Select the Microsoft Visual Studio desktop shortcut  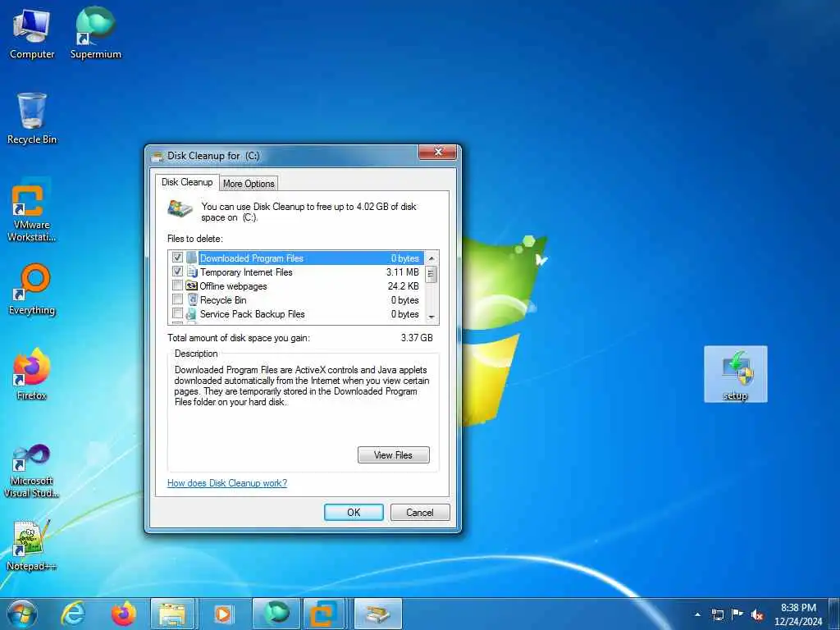point(32,472)
